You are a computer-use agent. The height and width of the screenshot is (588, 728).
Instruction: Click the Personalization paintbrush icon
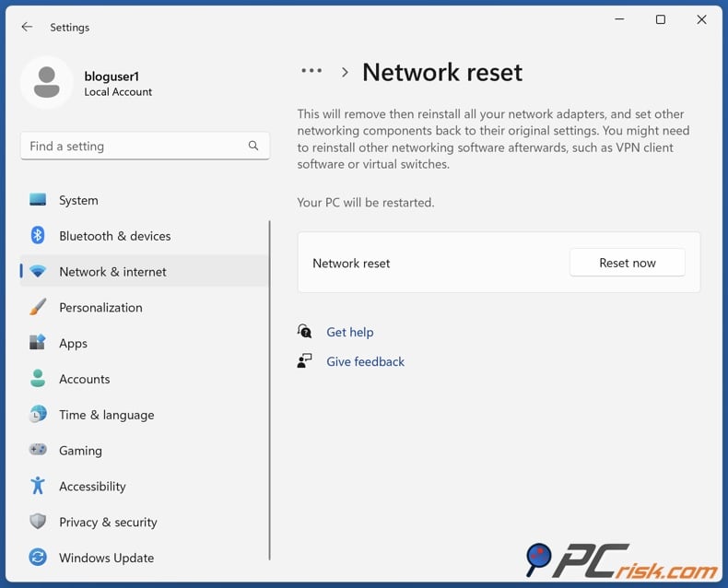[38, 307]
